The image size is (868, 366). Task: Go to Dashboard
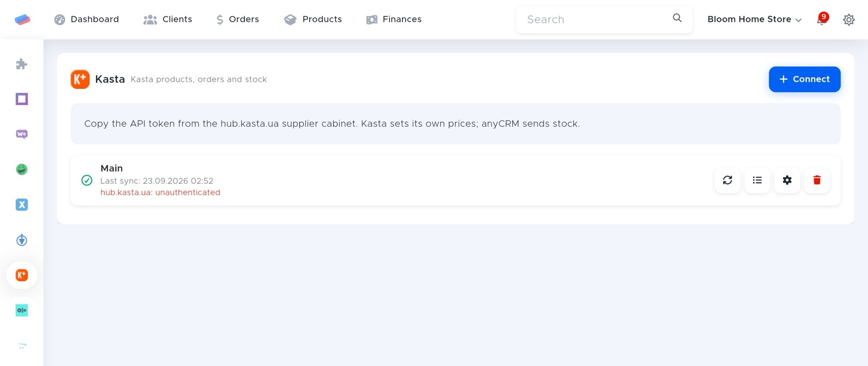tap(86, 20)
